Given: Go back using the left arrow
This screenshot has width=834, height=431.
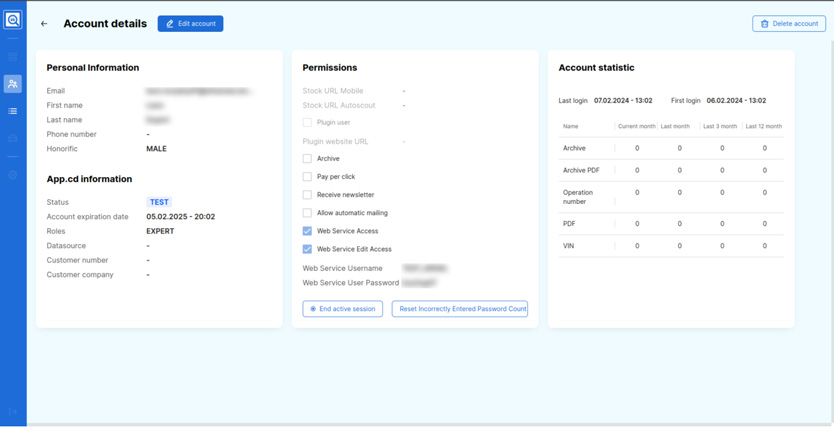Looking at the screenshot, I should pyautogui.click(x=44, y=24).
